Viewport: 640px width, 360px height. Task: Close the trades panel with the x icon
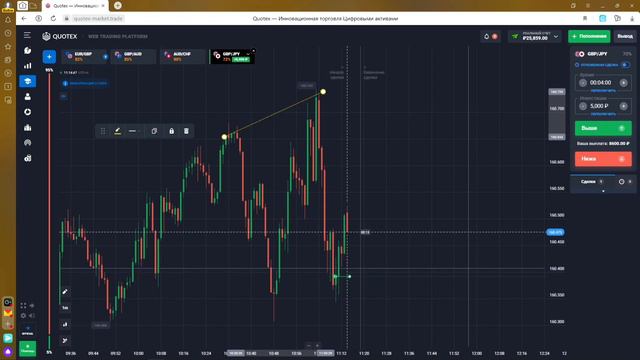[x=630, y=182]
